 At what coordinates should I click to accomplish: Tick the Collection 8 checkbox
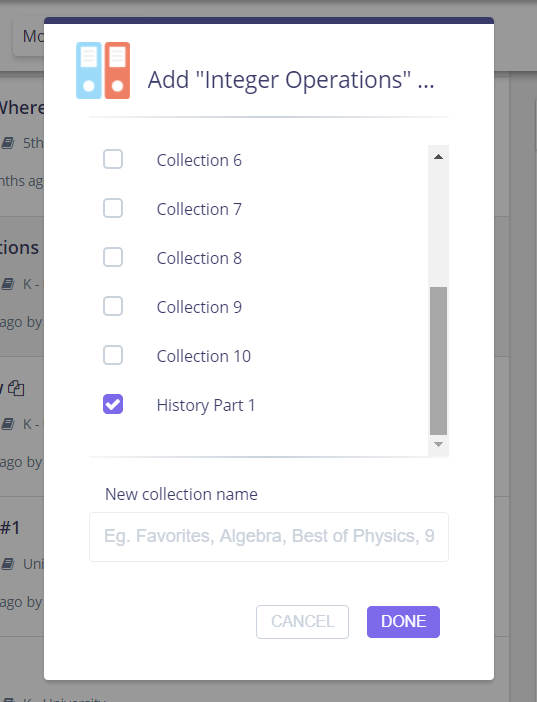click(x=113, y=257)
